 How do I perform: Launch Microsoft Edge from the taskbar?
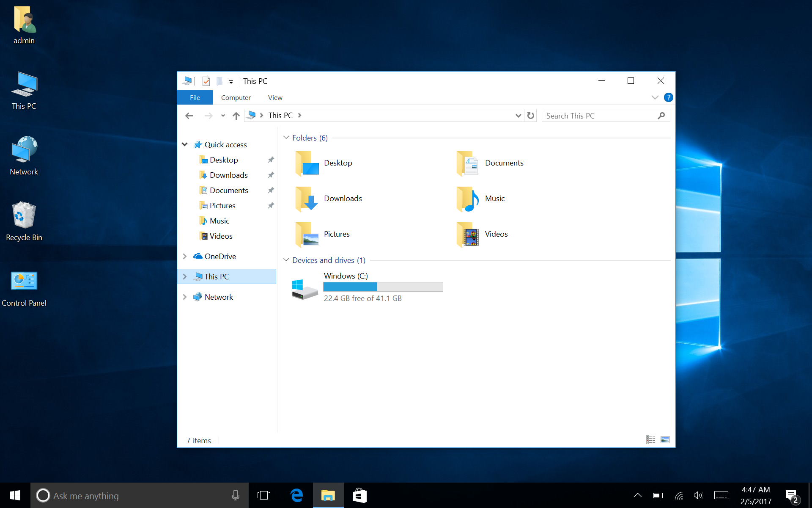pyautogui.click(x=297, y=495)
